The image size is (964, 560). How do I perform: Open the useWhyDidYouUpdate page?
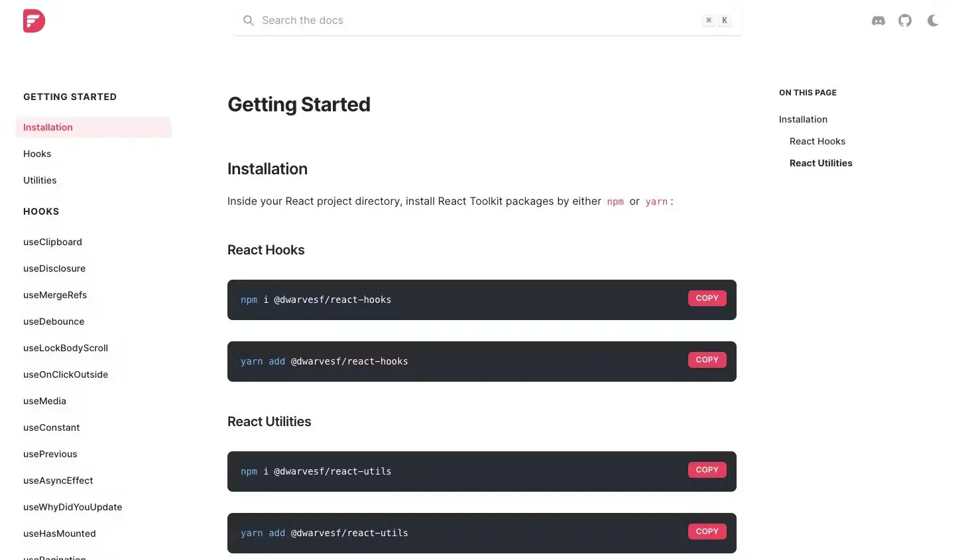point(73,507)
